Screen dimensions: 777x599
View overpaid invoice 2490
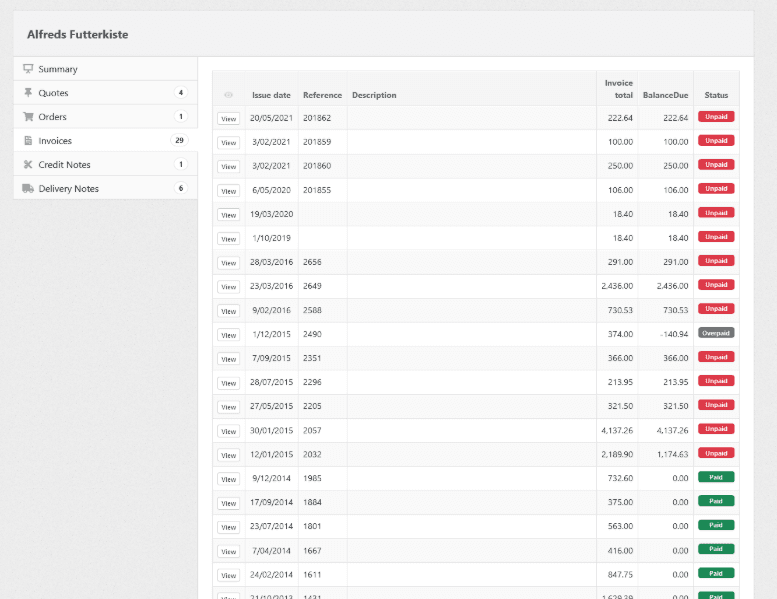point(228,335)
